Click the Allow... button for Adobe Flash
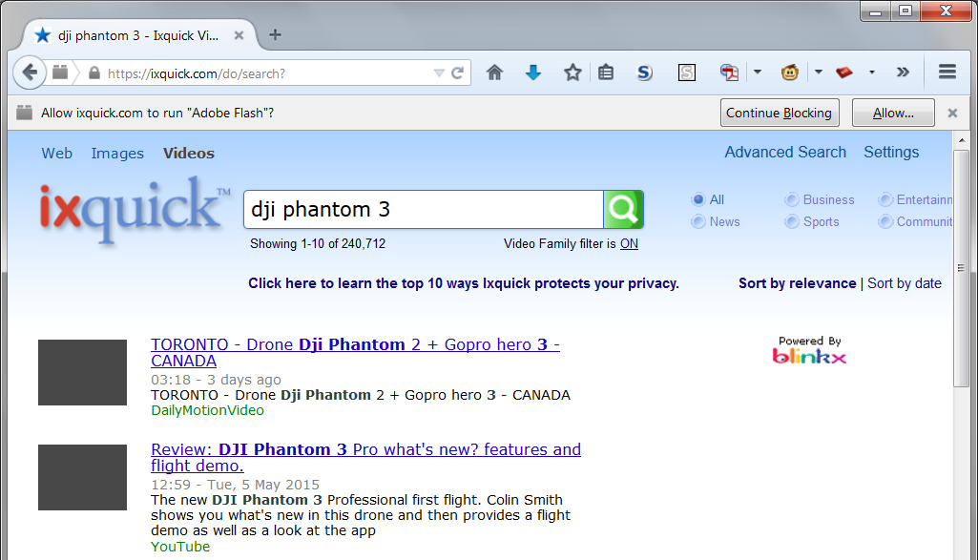 point(893,113)
